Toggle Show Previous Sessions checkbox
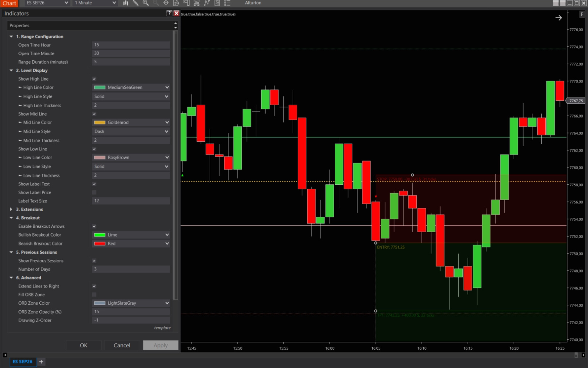This screenshot has width=588, height=368. pos(94,261)
